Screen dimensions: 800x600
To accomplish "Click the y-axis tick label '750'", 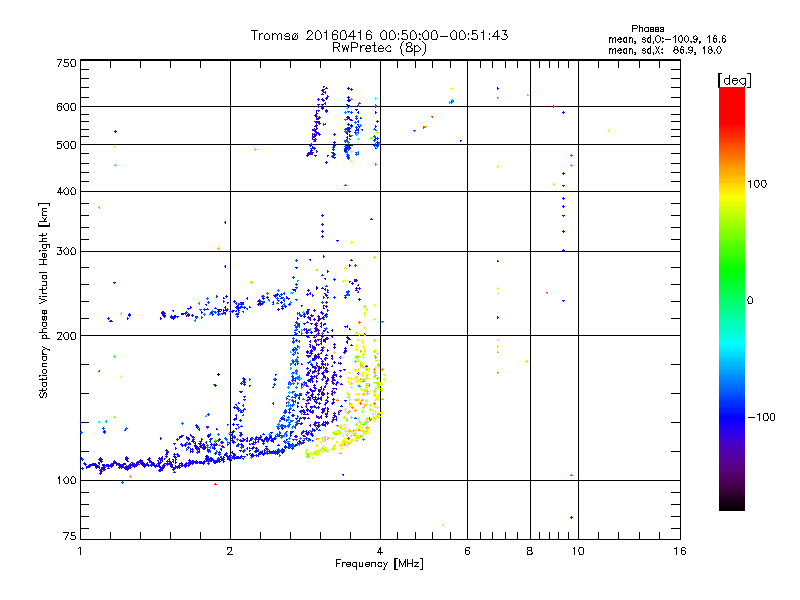I will [x=66, y=63].
